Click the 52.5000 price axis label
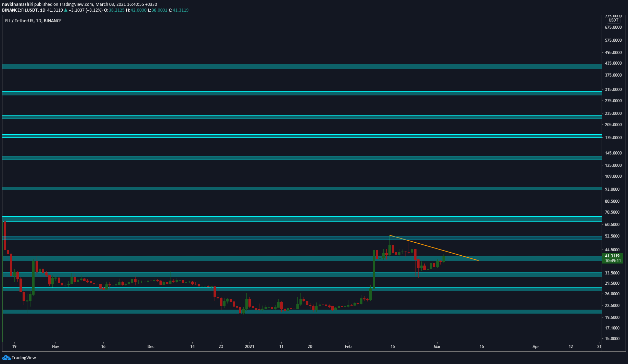The width and height of the screenshot is (628, 364). (612, 236)
